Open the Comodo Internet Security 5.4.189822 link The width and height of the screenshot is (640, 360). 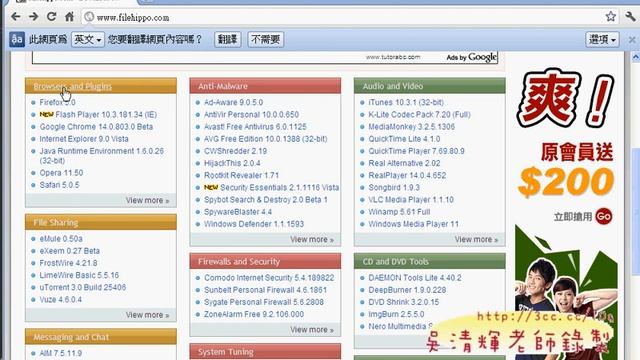[269, 278]
